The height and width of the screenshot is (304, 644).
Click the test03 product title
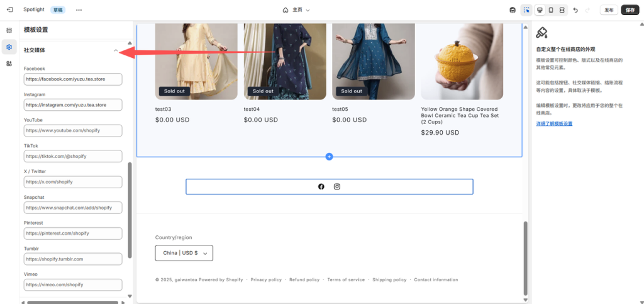163,110
